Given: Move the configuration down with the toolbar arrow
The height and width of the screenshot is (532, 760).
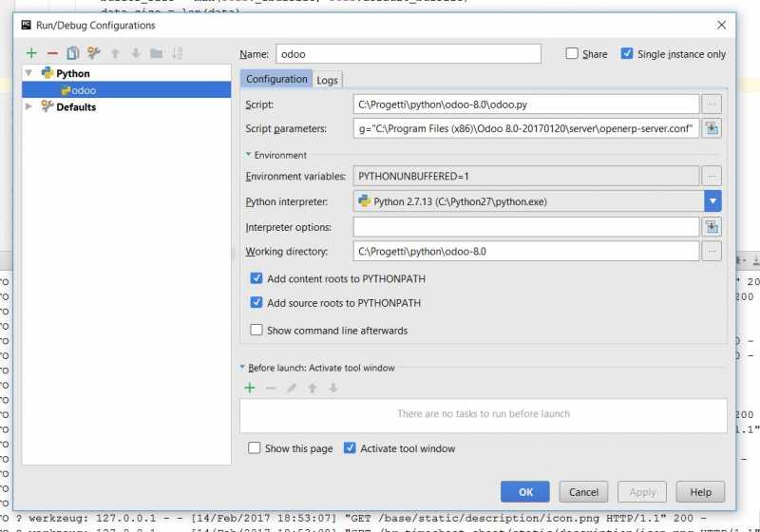Looking at the screenshot, I should pos(136,53).
